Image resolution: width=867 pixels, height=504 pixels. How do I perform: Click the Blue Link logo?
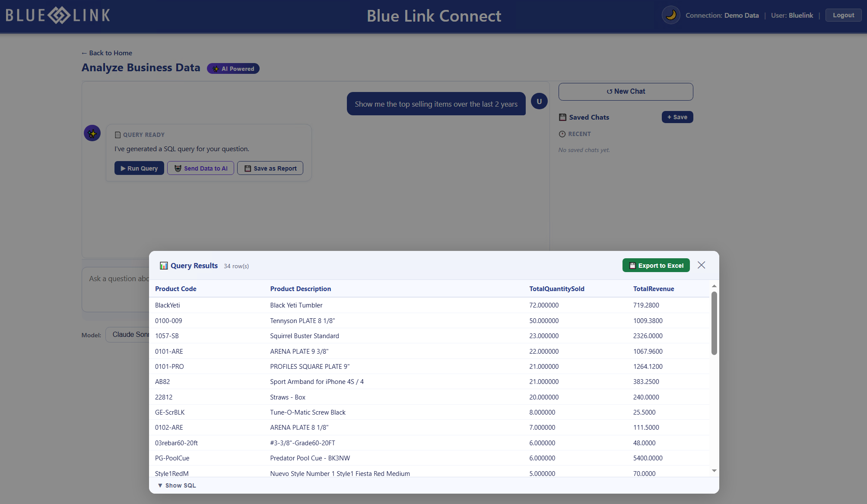click(x=58, y=15)
